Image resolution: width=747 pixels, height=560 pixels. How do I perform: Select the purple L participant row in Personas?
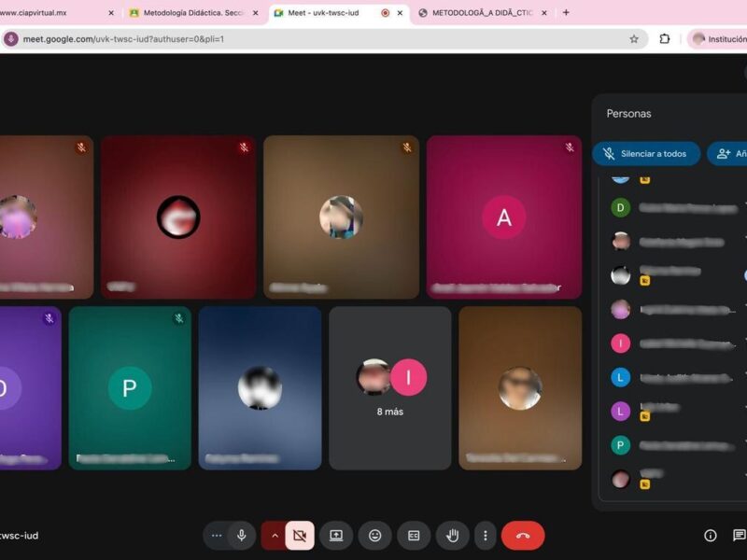point(675,412)
